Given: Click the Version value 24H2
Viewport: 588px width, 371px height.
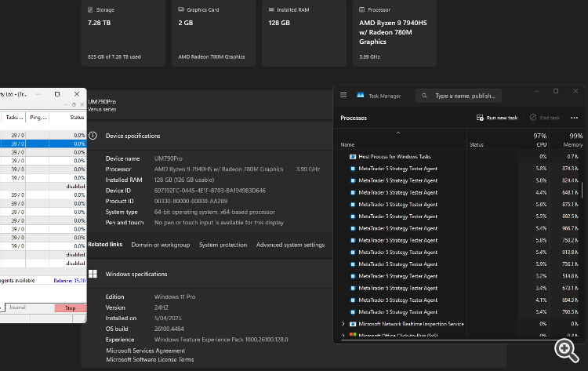Looking at the screenshot, I should [162, 307].
